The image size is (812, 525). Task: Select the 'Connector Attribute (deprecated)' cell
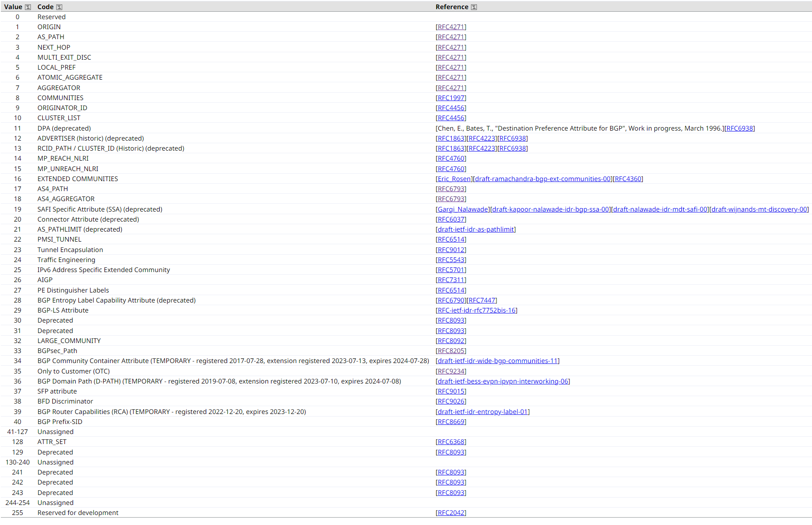point(88,219)
